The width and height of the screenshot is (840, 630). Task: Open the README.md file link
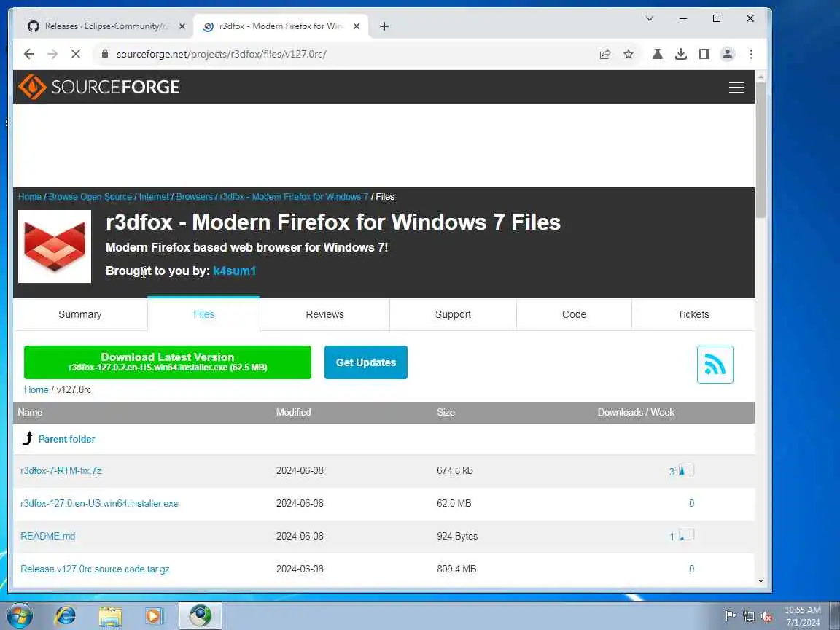(47, 536)
